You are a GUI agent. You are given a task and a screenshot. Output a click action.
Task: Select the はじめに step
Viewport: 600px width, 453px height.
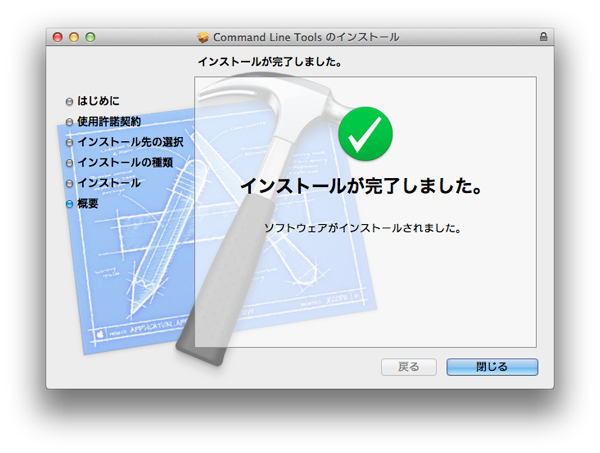pos(98,101)
